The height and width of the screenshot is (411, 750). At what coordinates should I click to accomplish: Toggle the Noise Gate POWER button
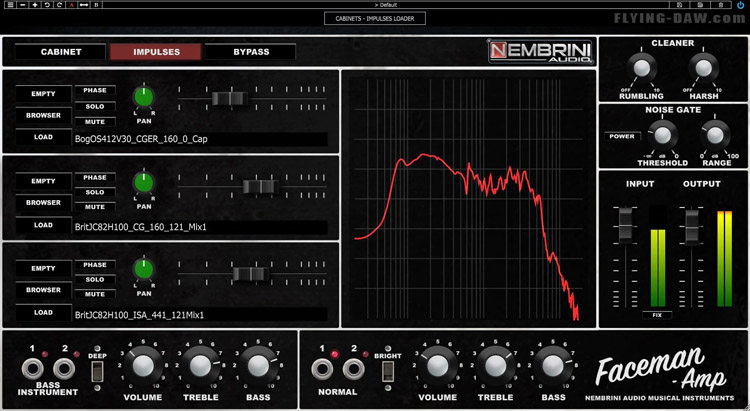coord(622,136)
